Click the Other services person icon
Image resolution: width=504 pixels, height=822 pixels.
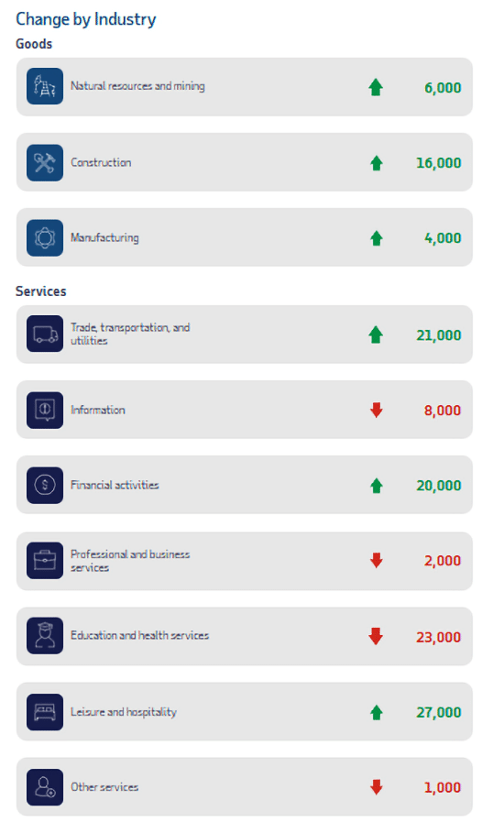point(45,787)
